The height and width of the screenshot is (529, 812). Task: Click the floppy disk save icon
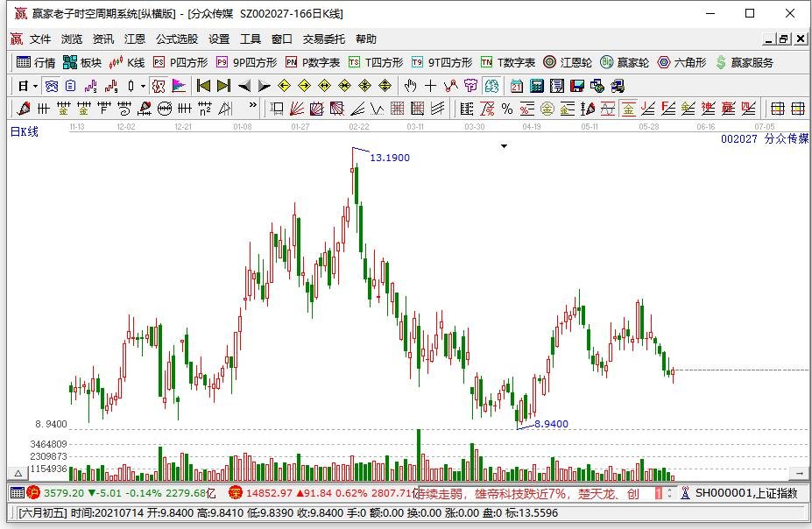(x=577, y=86)
